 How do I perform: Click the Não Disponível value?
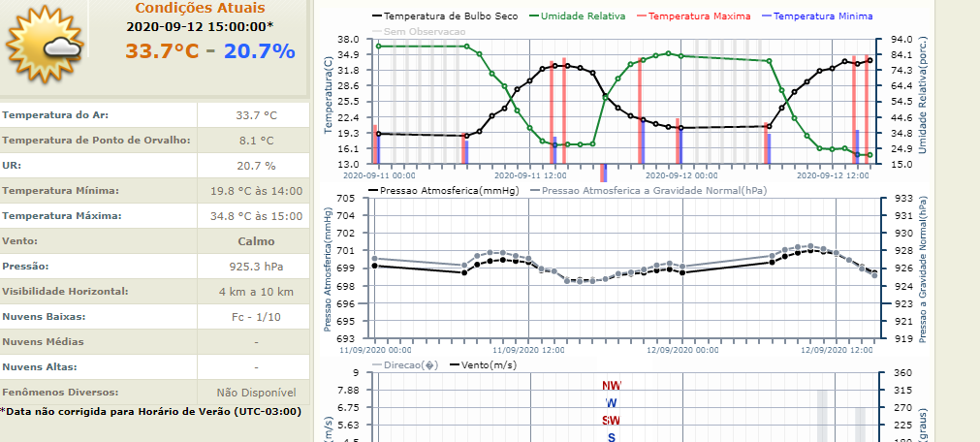[x=256, y=393]
